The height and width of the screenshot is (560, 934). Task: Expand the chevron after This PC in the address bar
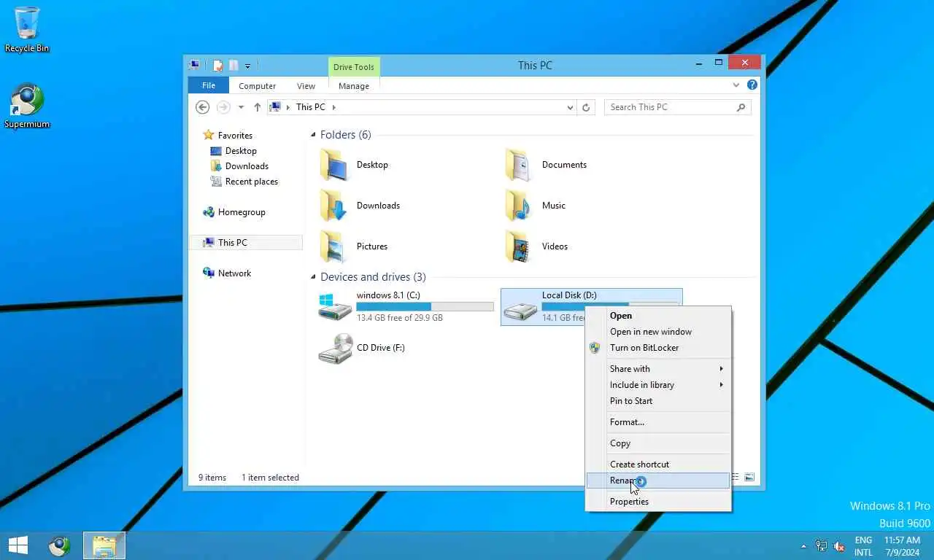(334, 107)
